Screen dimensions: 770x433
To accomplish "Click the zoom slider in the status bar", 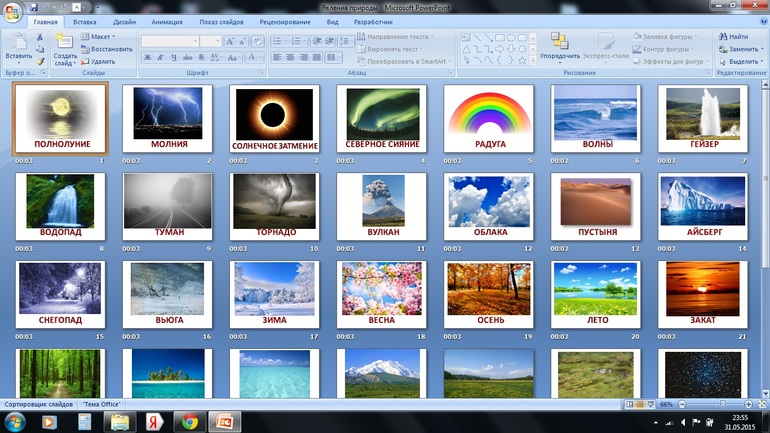I will [x=720, y=403].
